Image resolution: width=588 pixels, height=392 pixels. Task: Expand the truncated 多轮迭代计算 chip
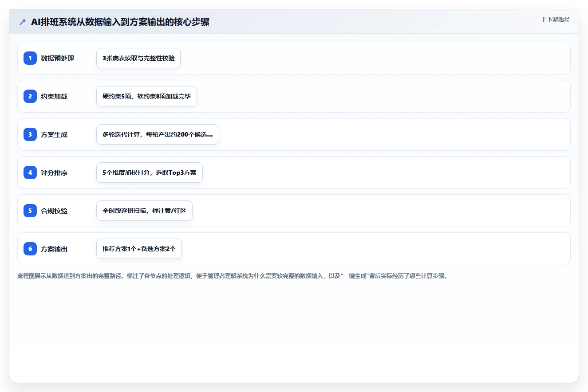point(158,134)
